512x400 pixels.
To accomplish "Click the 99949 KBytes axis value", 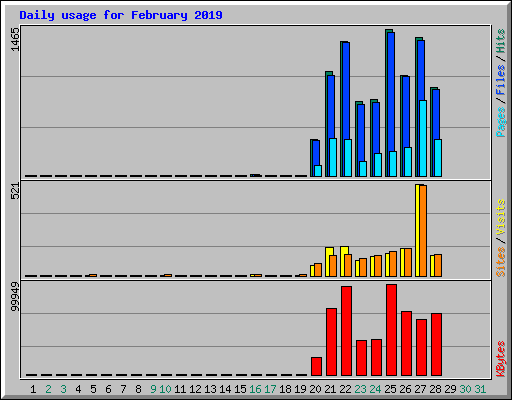I will pyautogui.click(x=15, y=296).
